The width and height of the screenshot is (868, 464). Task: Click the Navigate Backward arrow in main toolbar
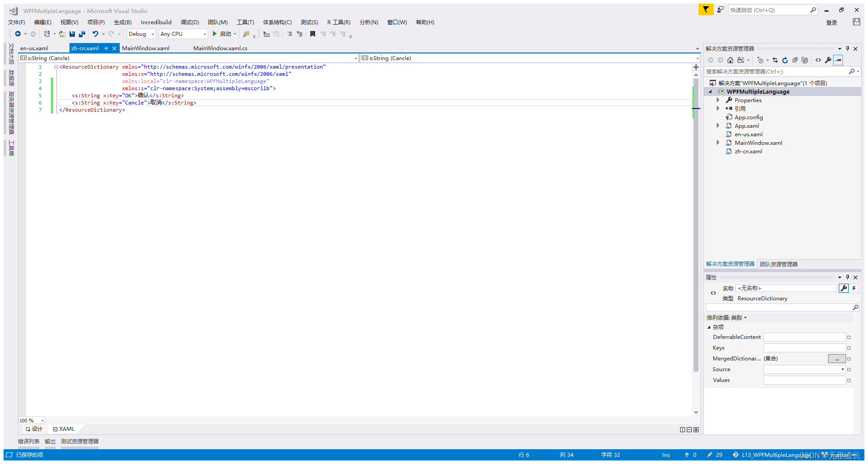[x=18, y=34]
